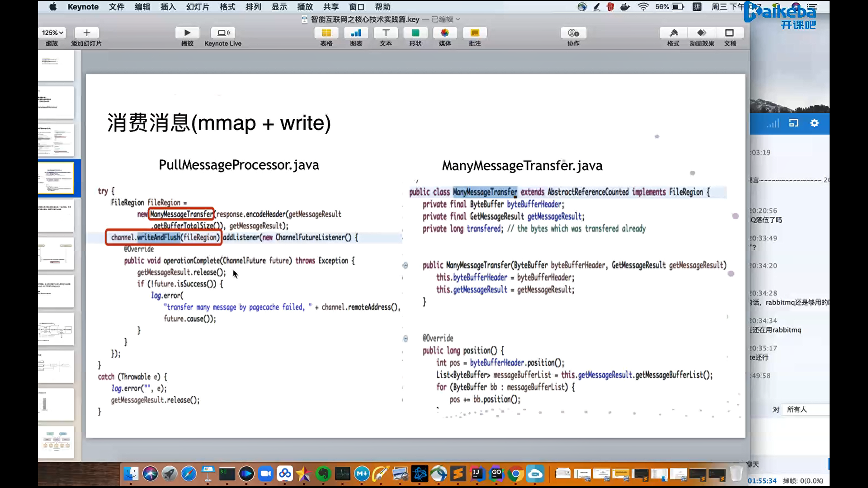Toggle the Document inspector panel
The image size is (868, 488).
(730, 33)
